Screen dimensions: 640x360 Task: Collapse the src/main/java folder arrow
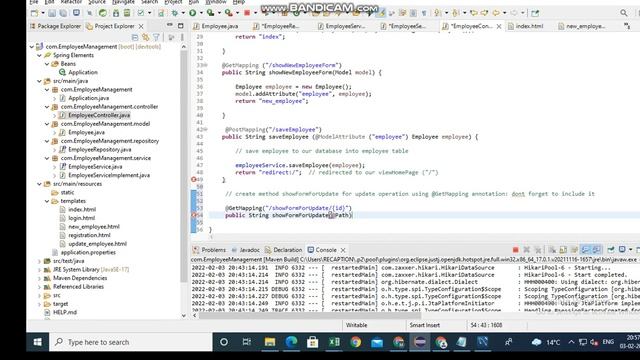(40, 81)
